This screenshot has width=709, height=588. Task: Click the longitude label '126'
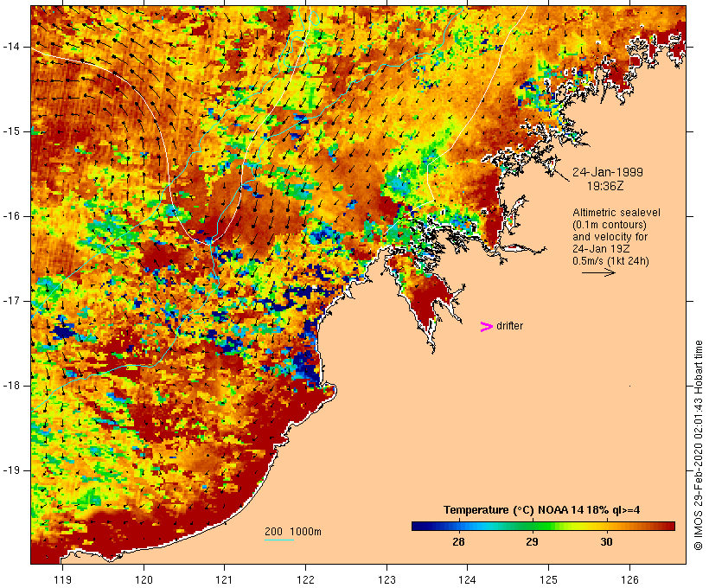coord(629,579)
